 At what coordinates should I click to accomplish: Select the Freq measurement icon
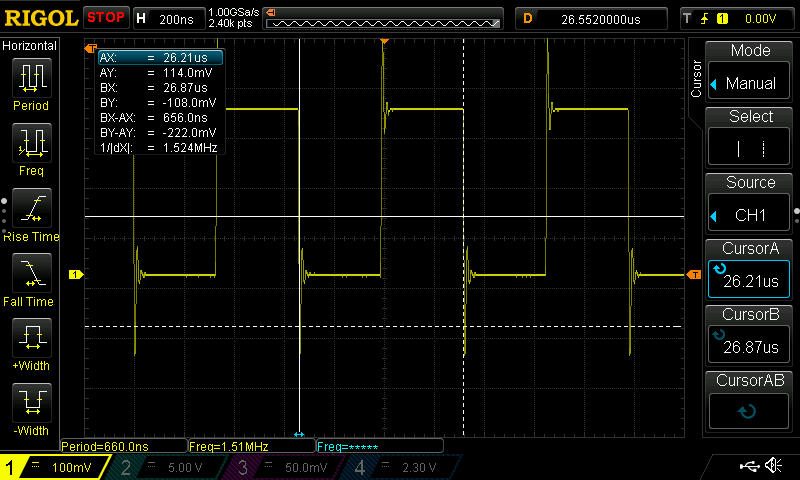32,143
